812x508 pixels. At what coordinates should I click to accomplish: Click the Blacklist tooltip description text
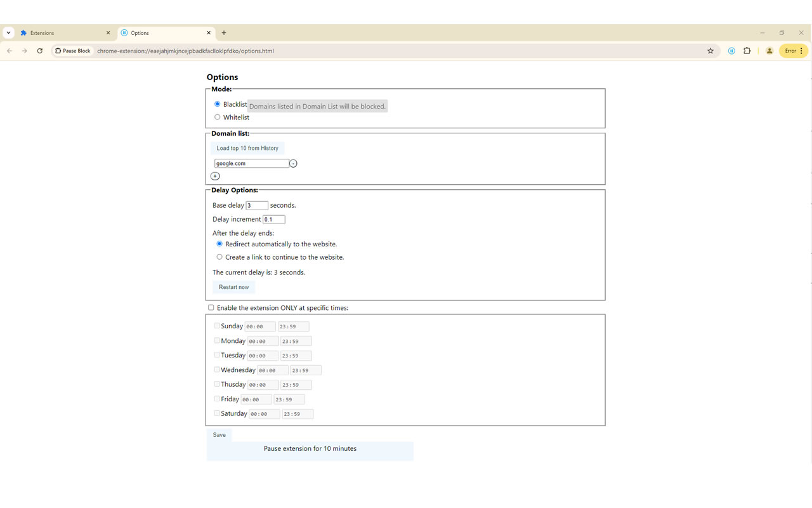click(317, 107)
